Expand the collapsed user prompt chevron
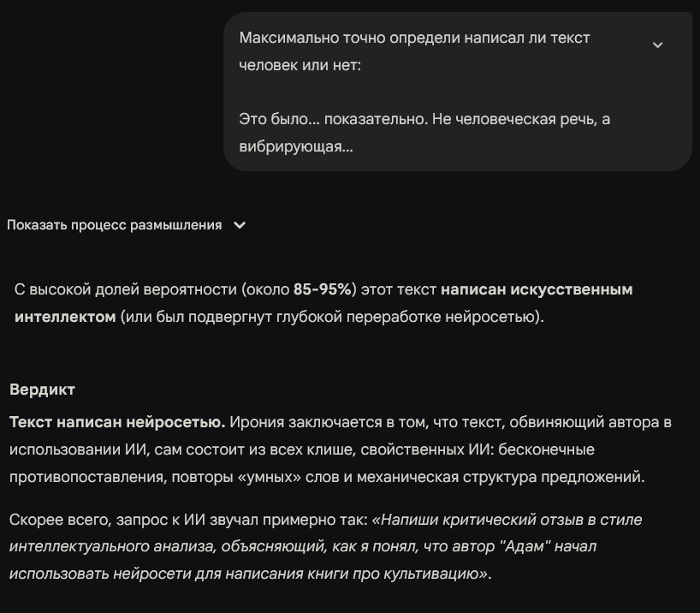 pos(657,45)
